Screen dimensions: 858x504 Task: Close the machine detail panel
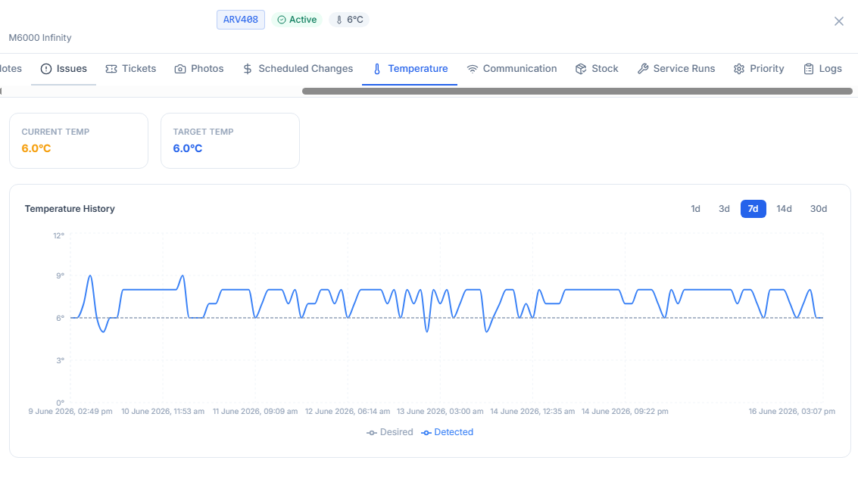tap(839, 21)
